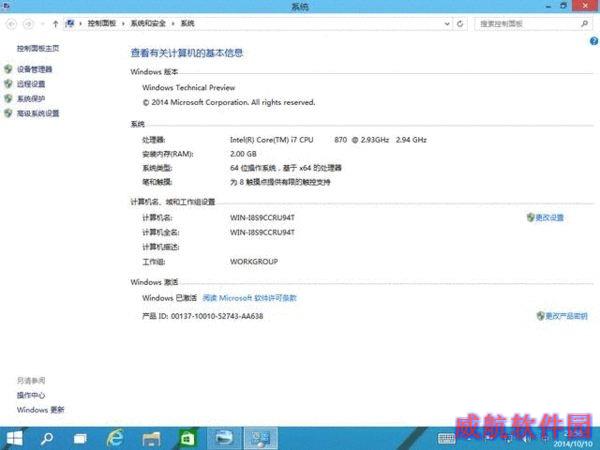Screen dimensions: 600x450
Task: Open File Explorer from taskbar
Action: tap(151, 439)
